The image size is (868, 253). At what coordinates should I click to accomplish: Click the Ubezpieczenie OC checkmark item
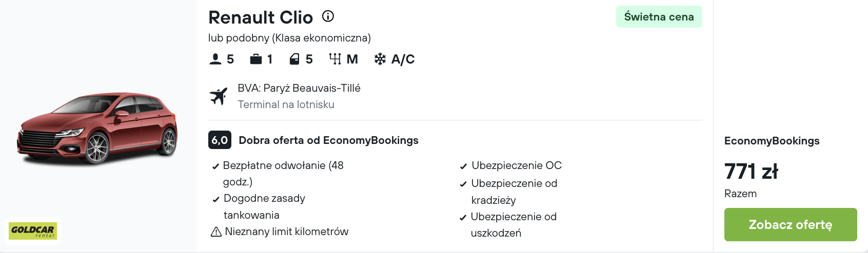[x=510, y=165]
